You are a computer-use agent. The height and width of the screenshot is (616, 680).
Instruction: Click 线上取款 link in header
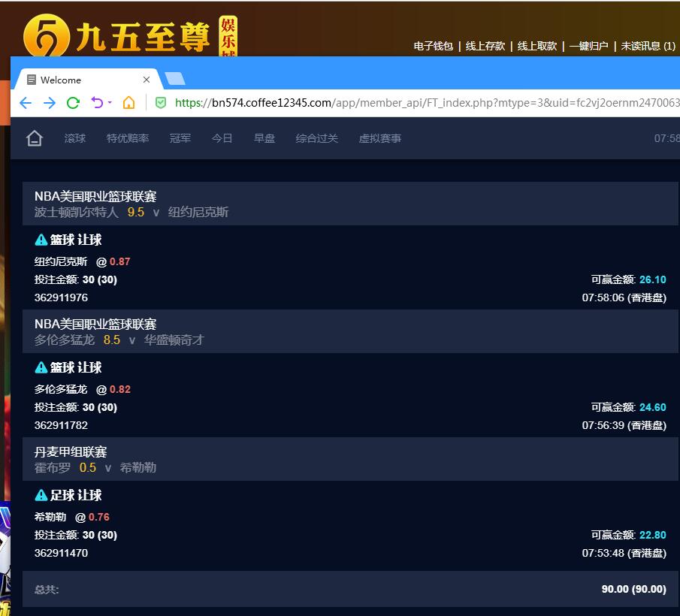537,46
